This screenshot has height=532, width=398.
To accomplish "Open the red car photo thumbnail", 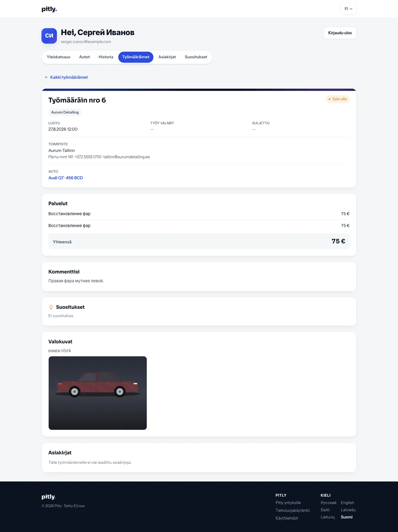I will 98,393.
